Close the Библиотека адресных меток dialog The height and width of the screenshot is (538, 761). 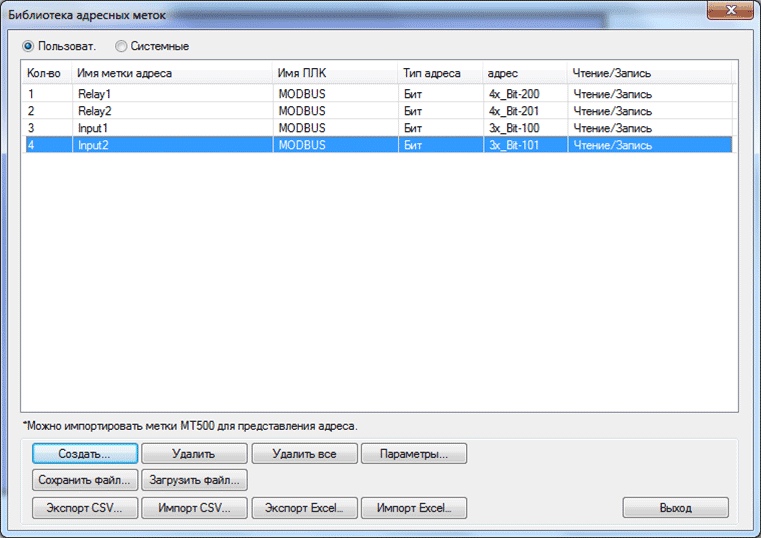coord(730,10)
